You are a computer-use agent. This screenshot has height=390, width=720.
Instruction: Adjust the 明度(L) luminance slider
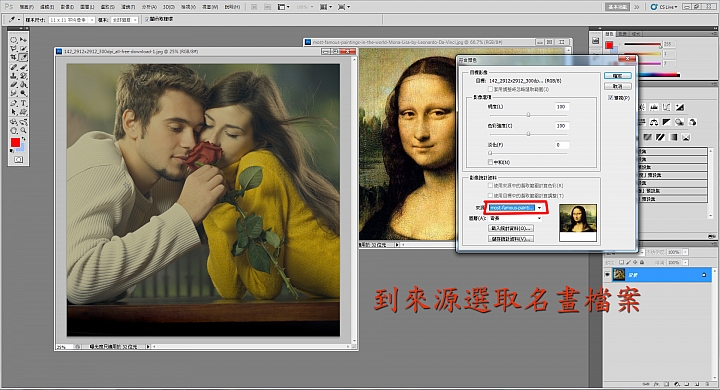(x=529, y=115)
